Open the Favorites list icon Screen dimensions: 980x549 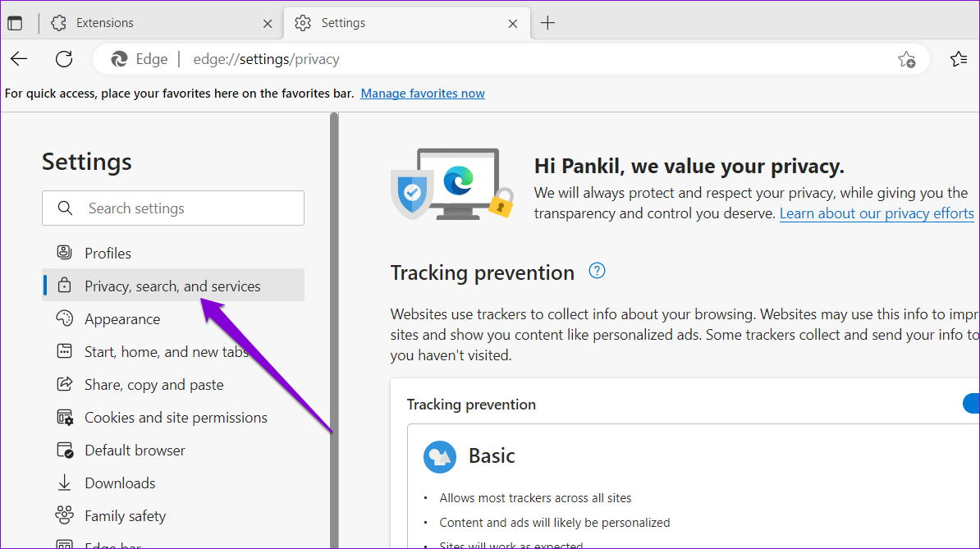point(958,59)
